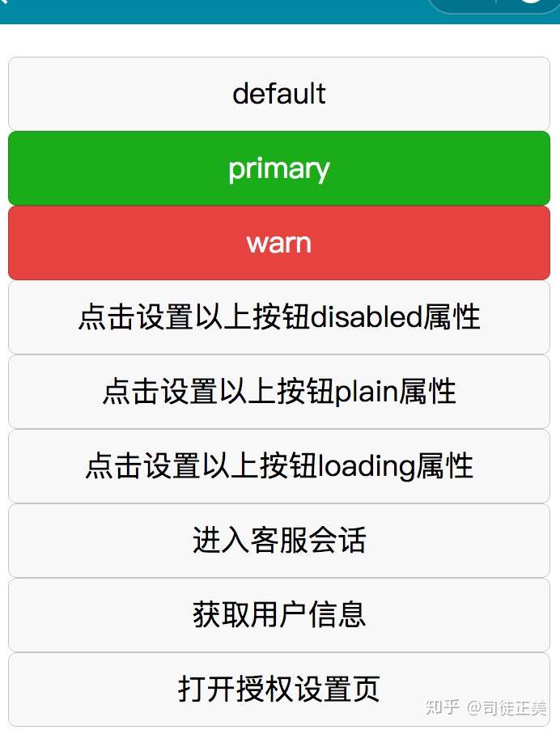Click the default button

(x=279, y=94)
